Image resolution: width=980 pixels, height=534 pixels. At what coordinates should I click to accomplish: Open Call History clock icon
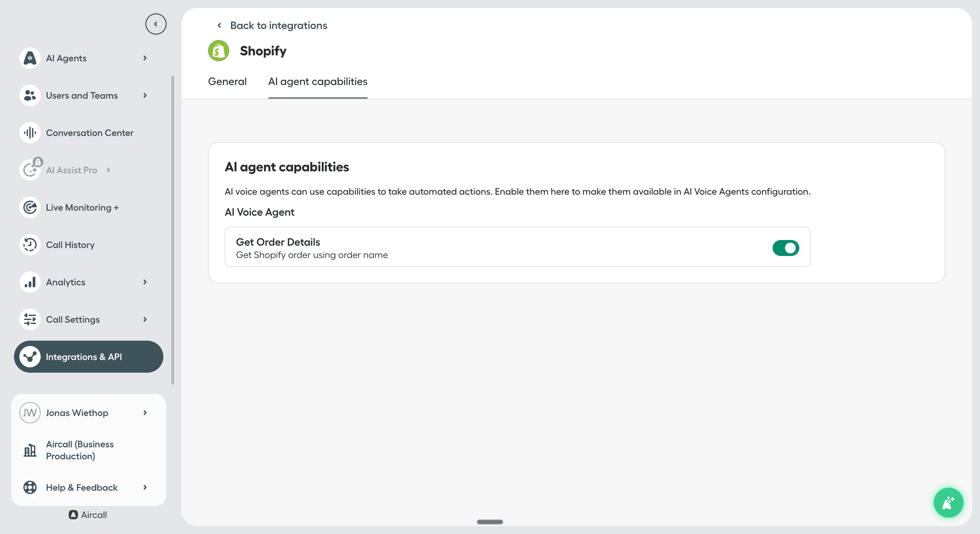30,245
